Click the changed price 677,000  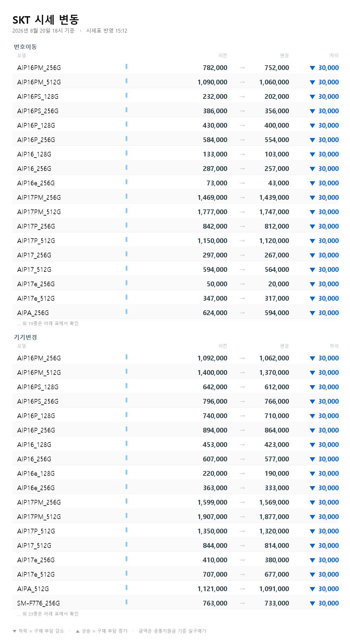tap(277, 575)
